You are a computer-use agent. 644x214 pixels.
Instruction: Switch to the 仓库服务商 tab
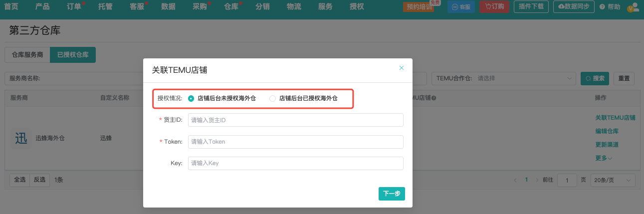pos(27,55)
